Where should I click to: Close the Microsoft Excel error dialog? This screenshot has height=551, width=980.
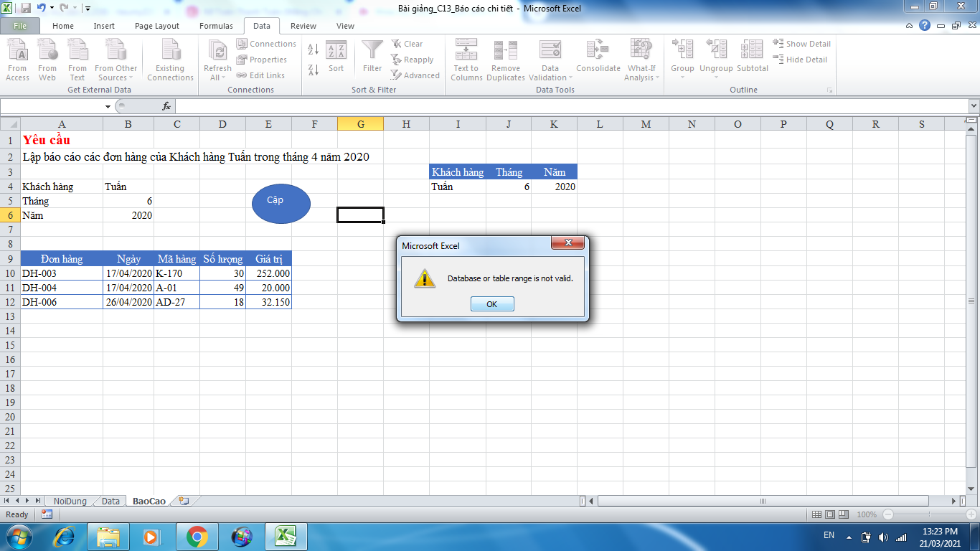click(567, 243)
